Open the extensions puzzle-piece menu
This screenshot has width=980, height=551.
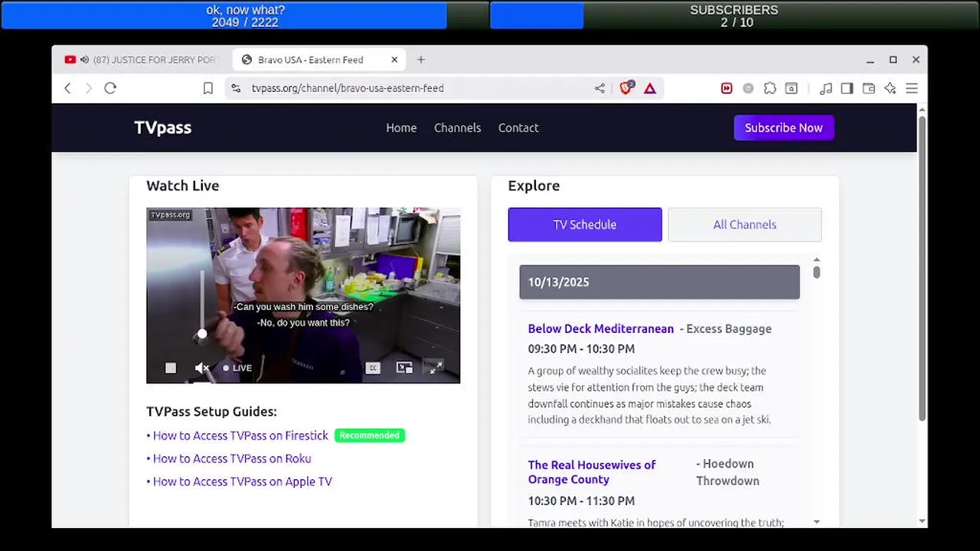pyautogui.click(x=770, y=88)
